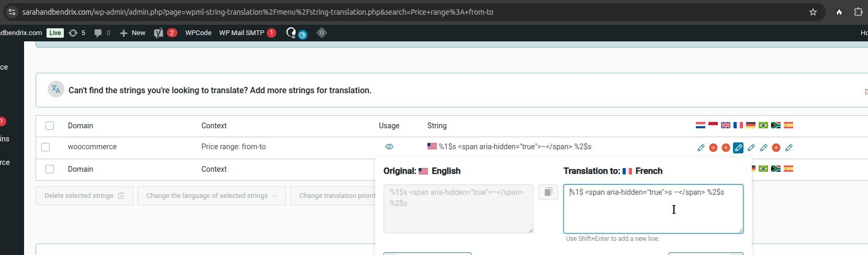This screenshot has height=255, width=868.
Task: Edit the German translation pencil icon
Action: pyautogui.click(x=751, y=148)
